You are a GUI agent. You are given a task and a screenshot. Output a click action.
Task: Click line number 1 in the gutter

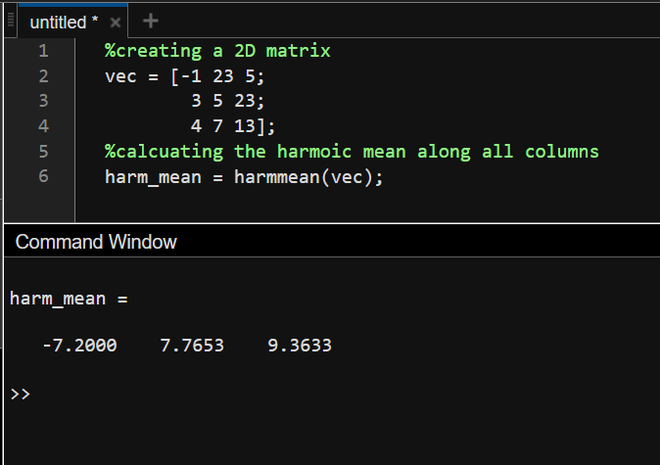click(x=42, y=51)
